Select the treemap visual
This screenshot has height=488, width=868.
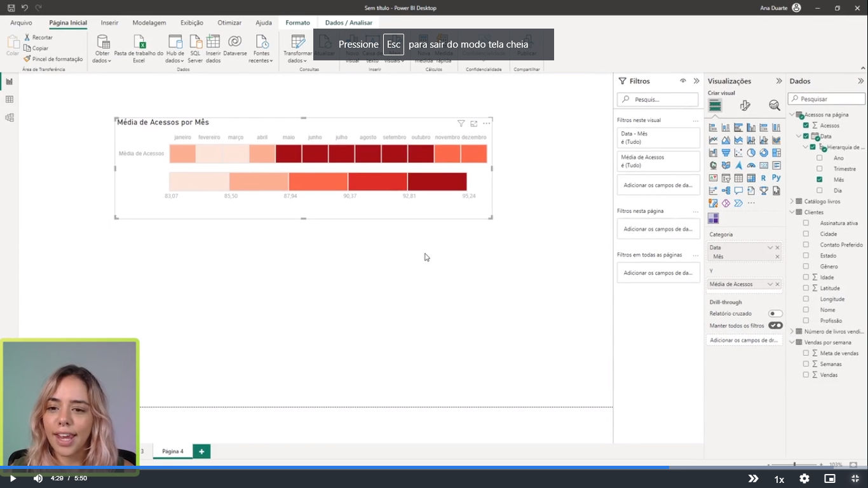[776, 153]
